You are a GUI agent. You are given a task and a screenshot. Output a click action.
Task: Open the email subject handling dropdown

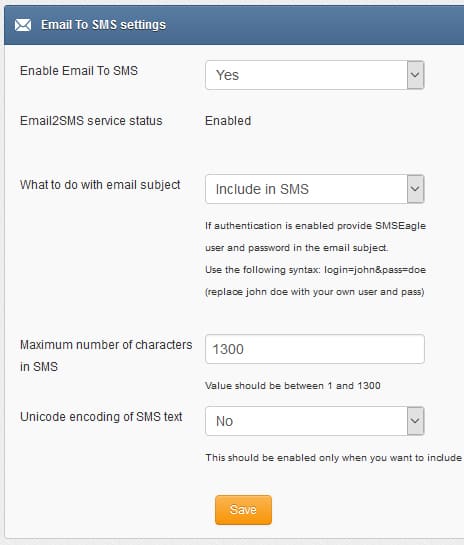pyautogui.click(x=315, y=189)
